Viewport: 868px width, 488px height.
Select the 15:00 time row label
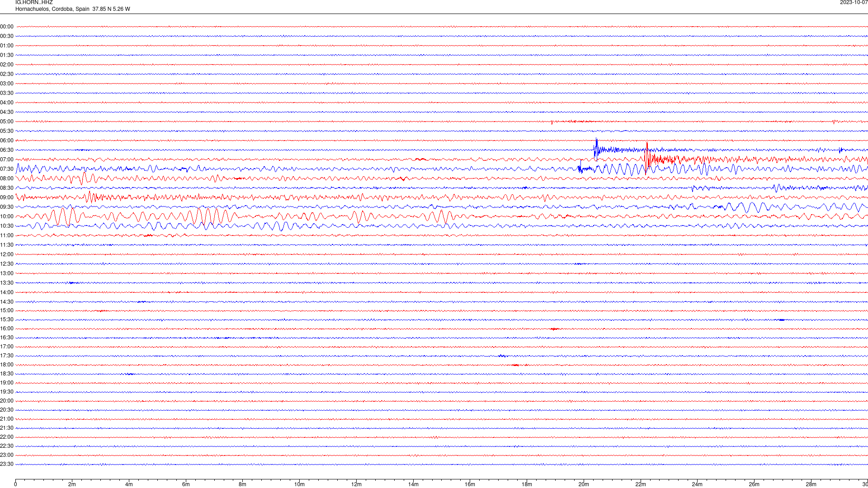pos(7,310)
